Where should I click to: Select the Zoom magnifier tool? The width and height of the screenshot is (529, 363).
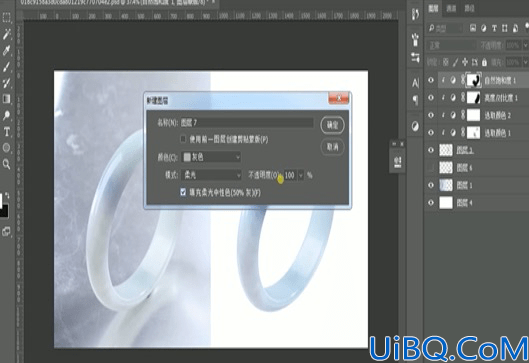[6, 164]
